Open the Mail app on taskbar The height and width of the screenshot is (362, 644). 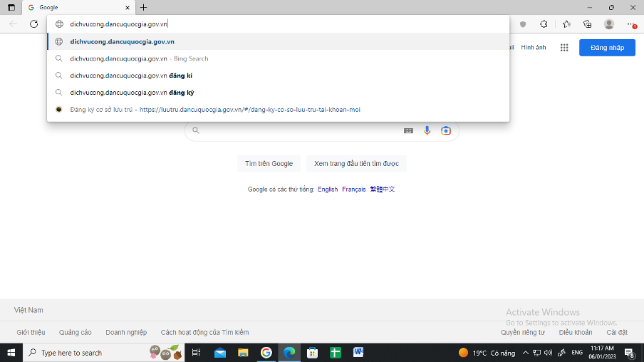219,353
